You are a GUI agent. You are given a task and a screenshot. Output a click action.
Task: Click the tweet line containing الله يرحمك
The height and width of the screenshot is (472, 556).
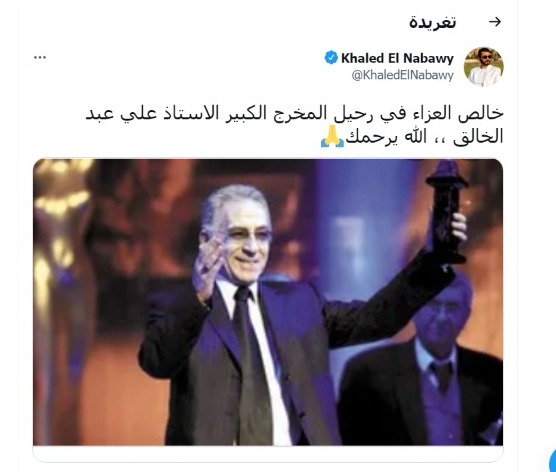[x=412, y=137]
